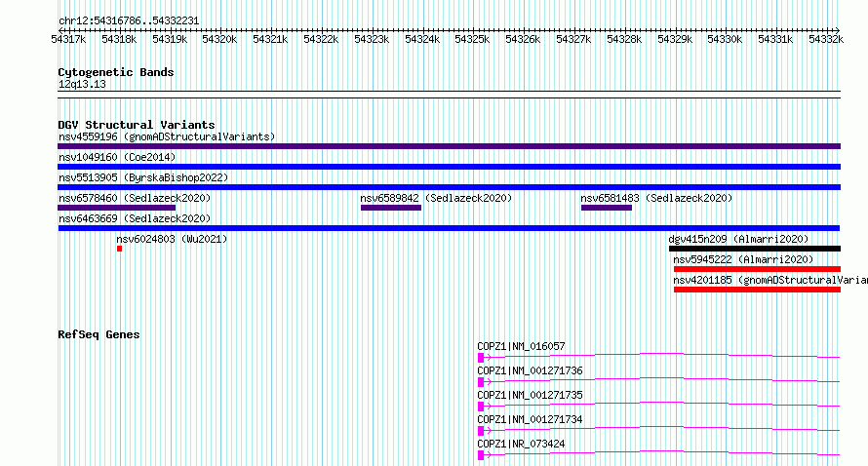The height and width of the screenshot is (466, 868).
Task: Select the nsv6463669 blue variant bar
Action: (449, 228)
